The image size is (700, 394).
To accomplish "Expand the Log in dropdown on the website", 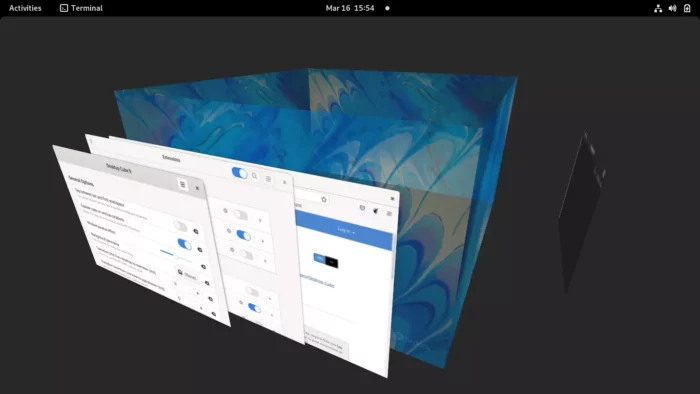I will tap(346, 231).
